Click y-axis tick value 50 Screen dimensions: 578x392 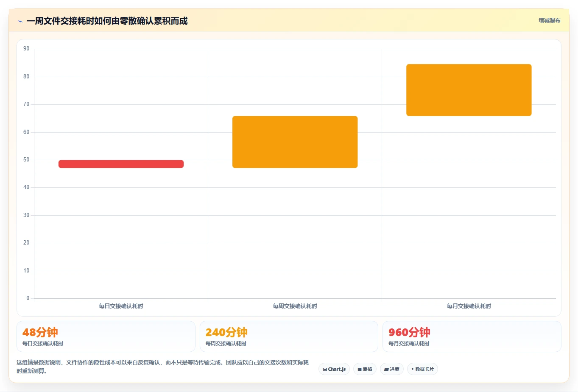tap(26, 160)
